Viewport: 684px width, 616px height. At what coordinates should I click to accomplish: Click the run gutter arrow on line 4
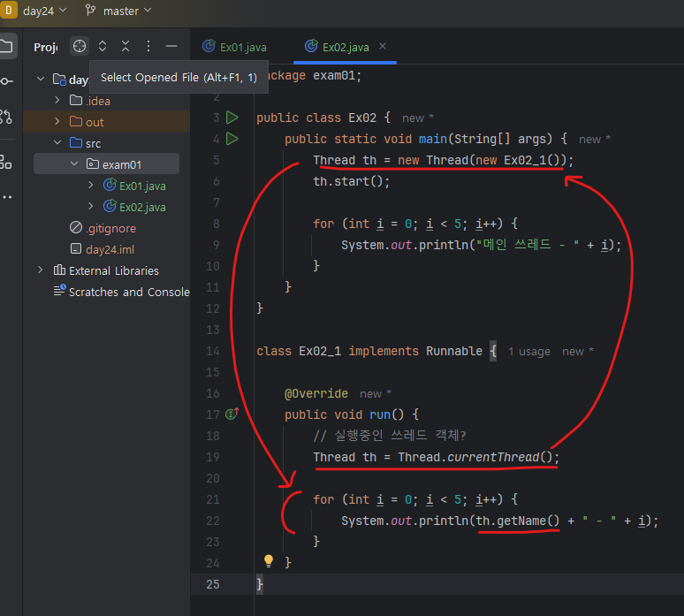(232, 139)
